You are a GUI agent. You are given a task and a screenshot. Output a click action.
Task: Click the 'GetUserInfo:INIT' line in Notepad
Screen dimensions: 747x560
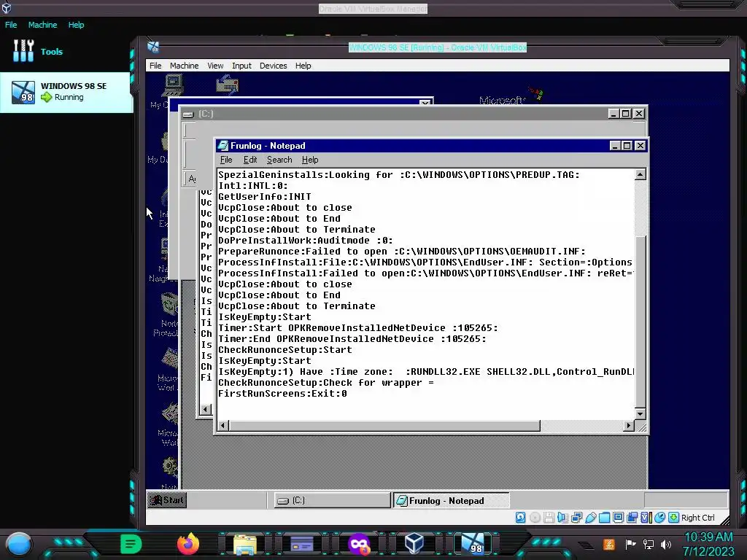coord(265,197)
